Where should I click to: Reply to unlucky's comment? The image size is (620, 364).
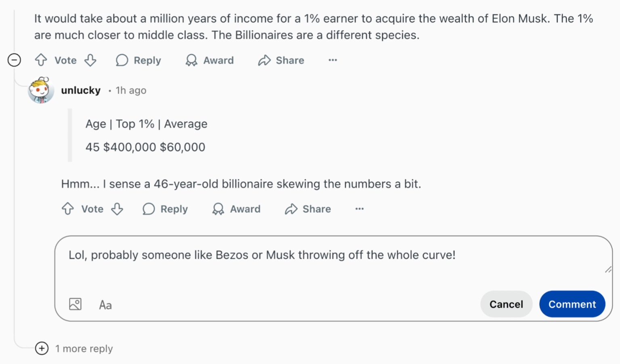coord(165,209)
